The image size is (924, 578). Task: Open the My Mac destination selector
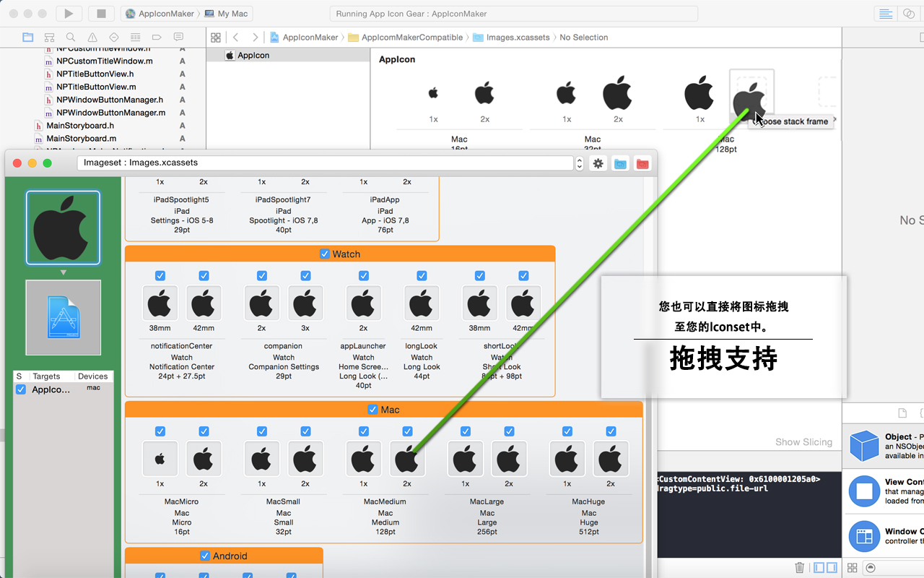pos(226,14)
